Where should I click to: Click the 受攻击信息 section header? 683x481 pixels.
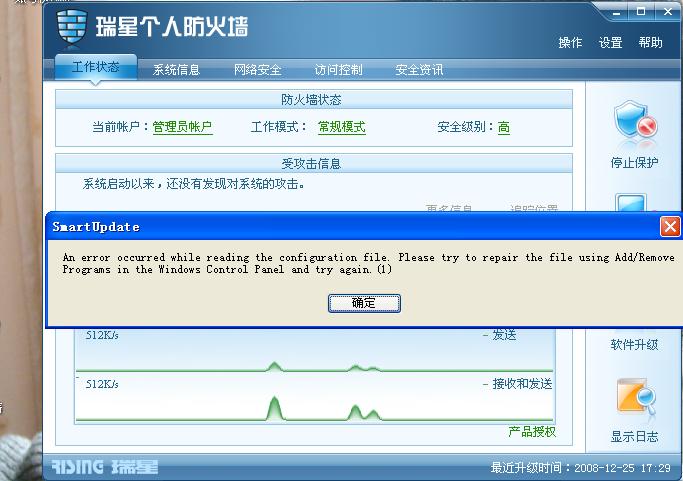pyautogui.click(x=314, y=163)
